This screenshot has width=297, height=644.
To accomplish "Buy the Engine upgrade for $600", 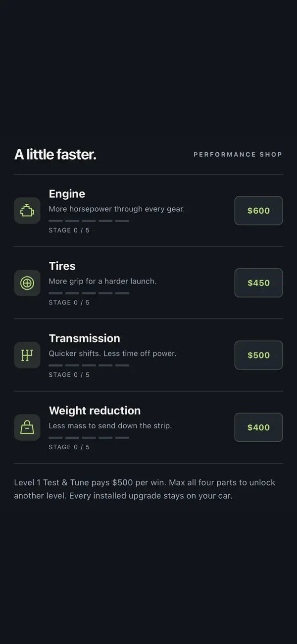I will (258, 211).
